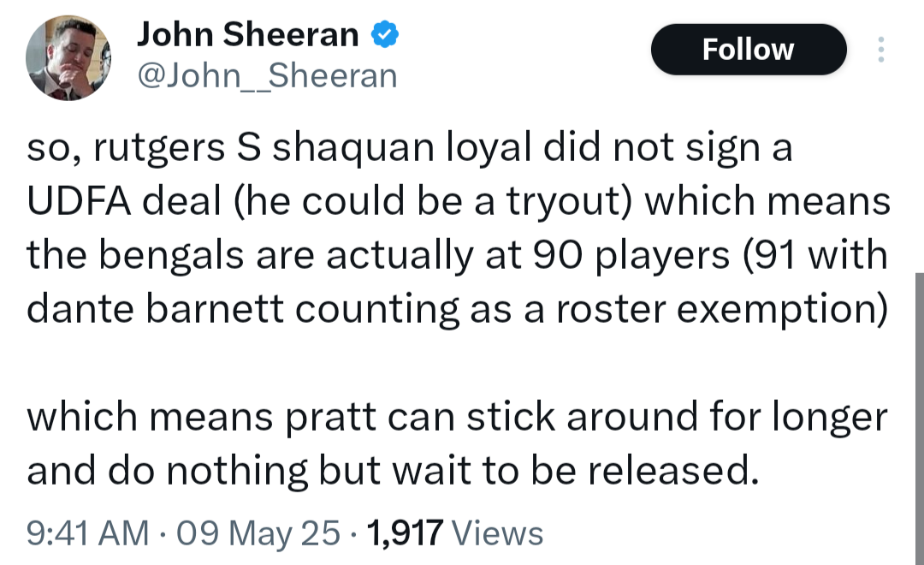The width and height of the screenshot is (924, 565).
Task: Click the '(he could be a tryout)' parenthetical
Action: pyautogui.click(x=433, y=201)
